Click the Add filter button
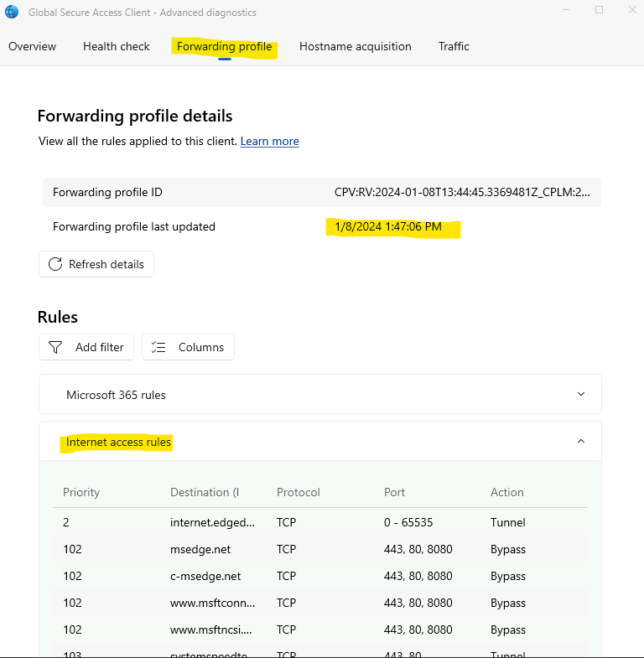Viewport: 644px width, 658px height. (86, 347)
